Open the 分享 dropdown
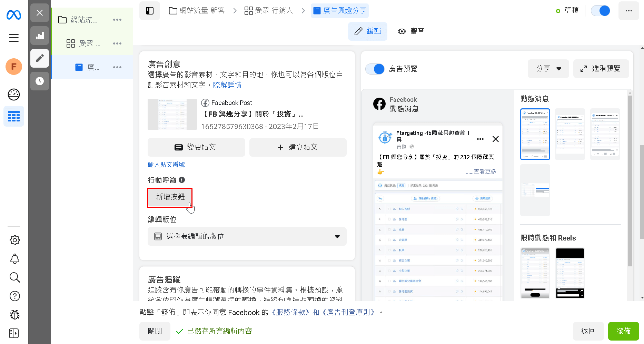This screenshot has height=344, width=644. point(548,69)
